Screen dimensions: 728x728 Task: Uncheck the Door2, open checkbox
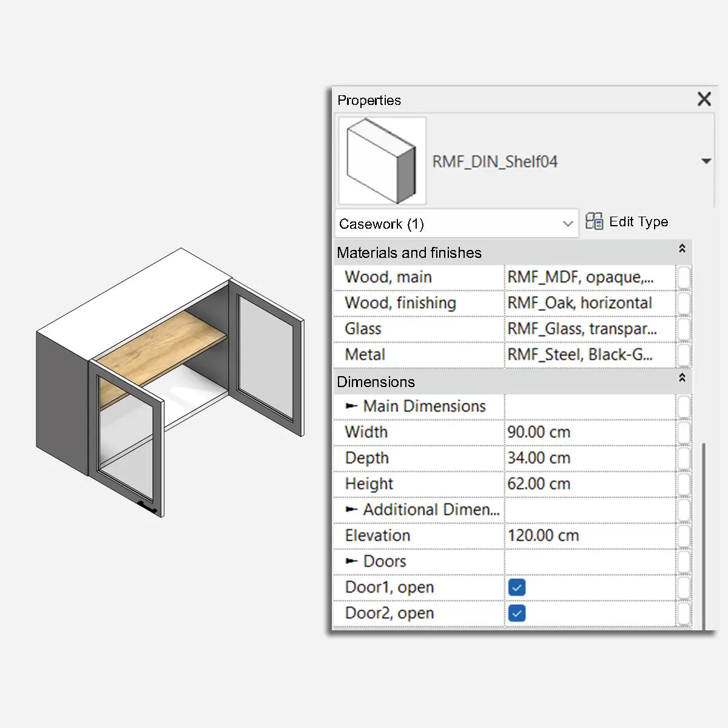coord(517,613)
